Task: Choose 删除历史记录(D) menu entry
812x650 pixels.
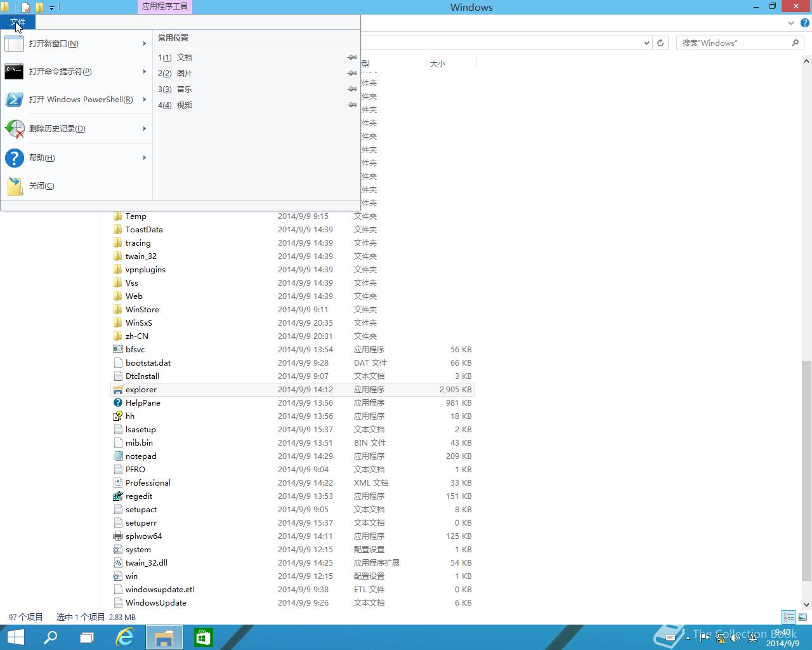Action: (x=76, y=129)
